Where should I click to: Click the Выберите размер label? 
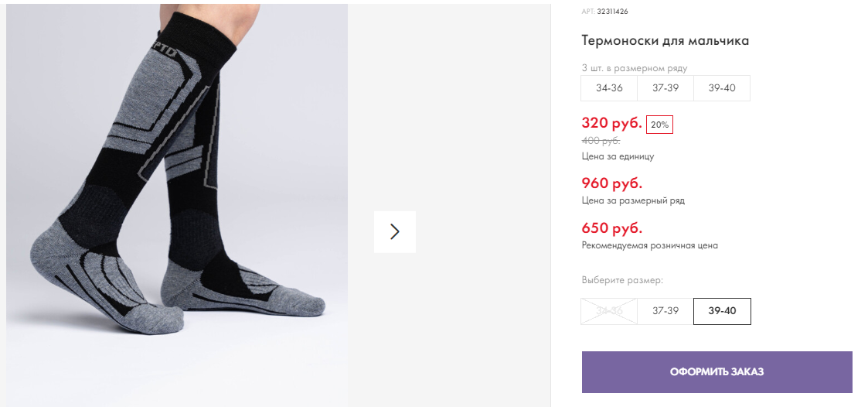coord(622,280)
